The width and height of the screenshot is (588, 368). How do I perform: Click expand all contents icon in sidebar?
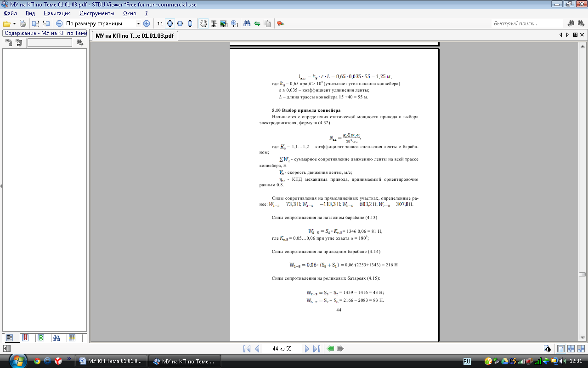tap(8, 43)
